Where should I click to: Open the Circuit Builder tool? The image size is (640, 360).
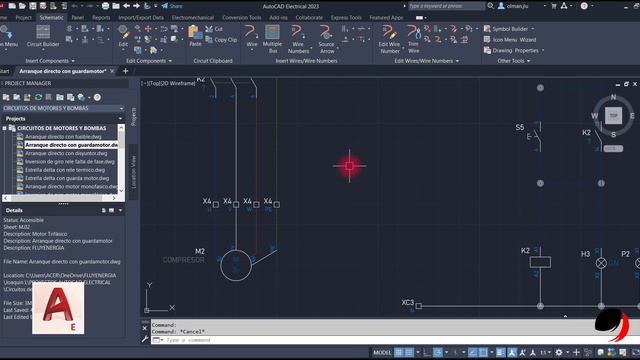coord(43,36)
